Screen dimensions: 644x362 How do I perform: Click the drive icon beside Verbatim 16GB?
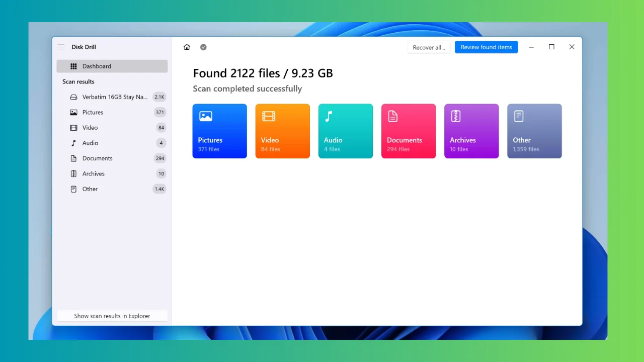pos(73,97)
